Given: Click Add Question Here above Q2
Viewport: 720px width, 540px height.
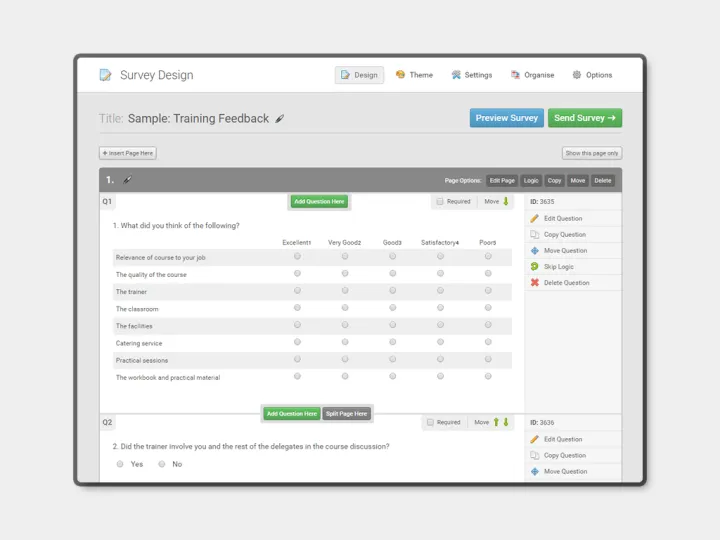Looking at the screenshot, I should click(x=292, y=414).
